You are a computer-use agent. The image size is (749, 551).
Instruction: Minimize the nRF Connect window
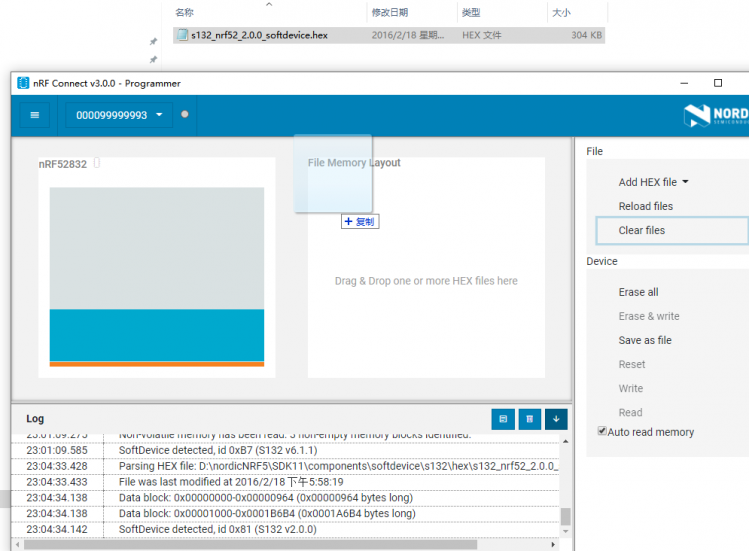click(684, 83)
